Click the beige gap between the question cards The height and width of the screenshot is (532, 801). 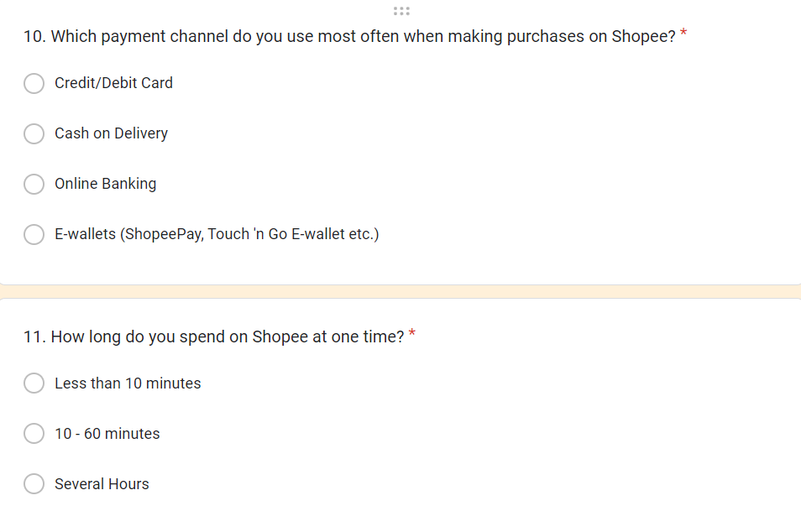pos(400,291)
